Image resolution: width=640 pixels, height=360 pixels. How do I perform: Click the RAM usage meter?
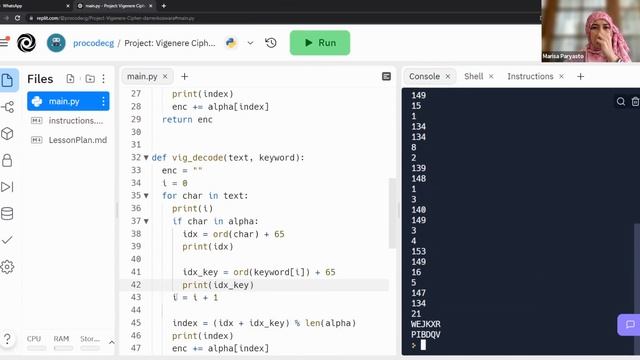pos(63,343)
